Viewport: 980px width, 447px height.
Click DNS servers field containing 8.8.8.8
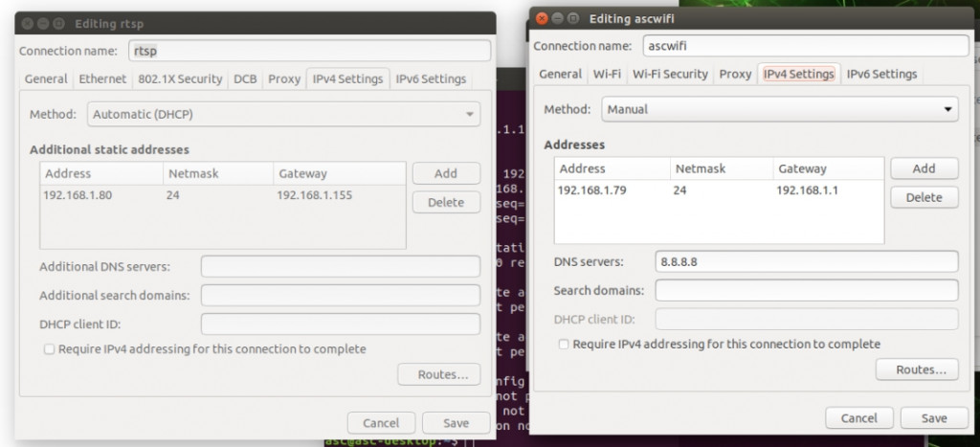pos(806,262)
